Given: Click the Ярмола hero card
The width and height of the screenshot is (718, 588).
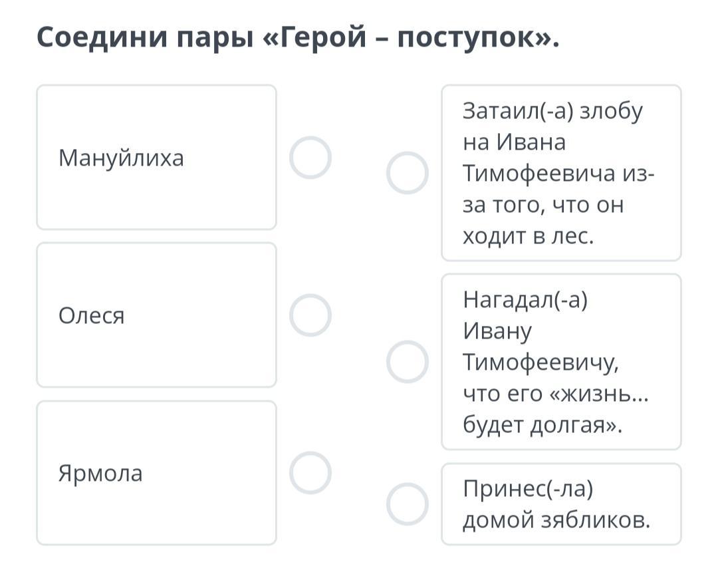Looking at the screenshot, I should point(156,473).
